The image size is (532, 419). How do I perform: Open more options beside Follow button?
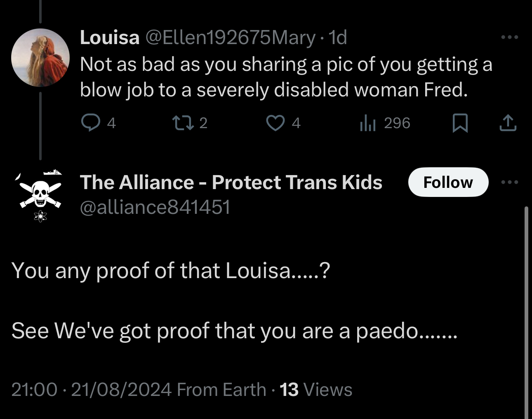pos(510,182)
